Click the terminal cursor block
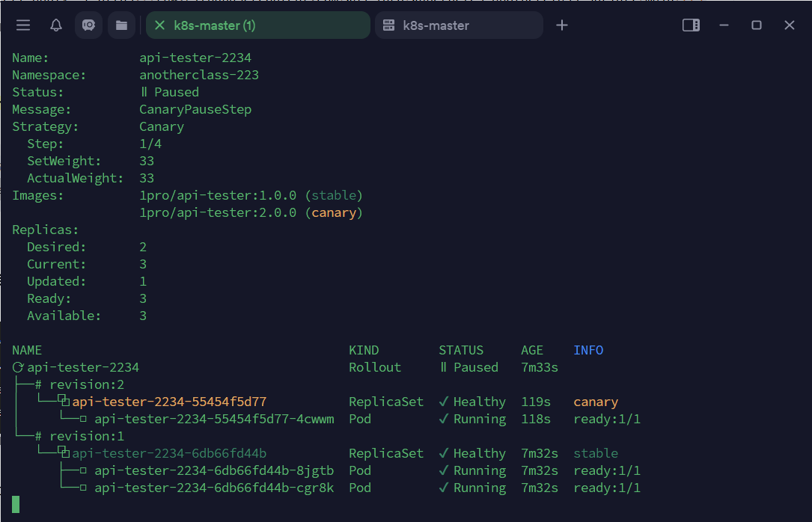Screen dimensions: 812x522 [16, 505]
